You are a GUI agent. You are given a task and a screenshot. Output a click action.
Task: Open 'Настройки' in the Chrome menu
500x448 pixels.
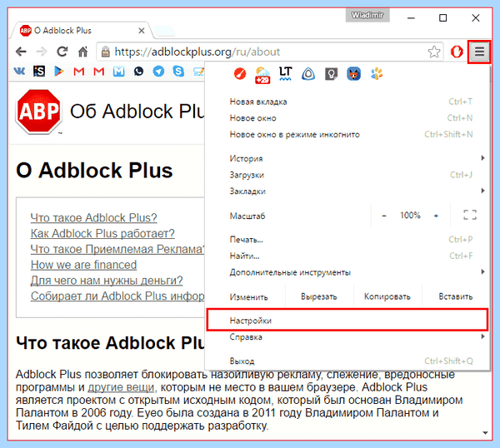pos(347,321)
